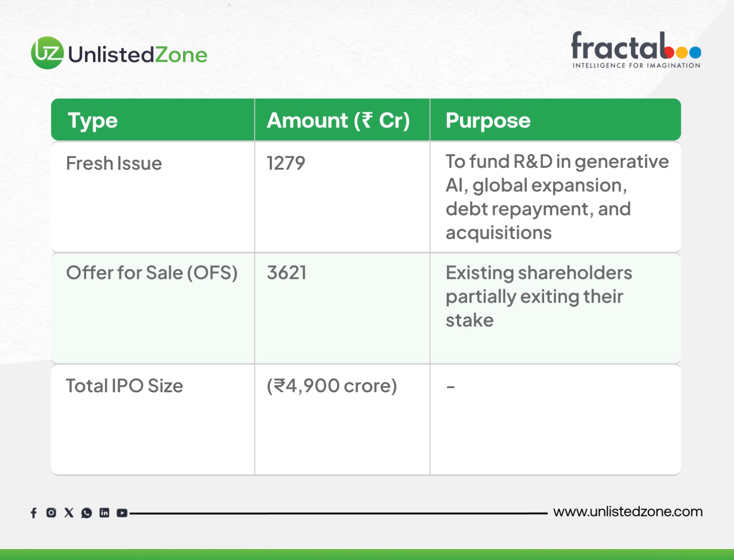Select the ₹4,900 crore total value
Image resolution: width=734 pixels, height=560 pixels.
[332, 386]
